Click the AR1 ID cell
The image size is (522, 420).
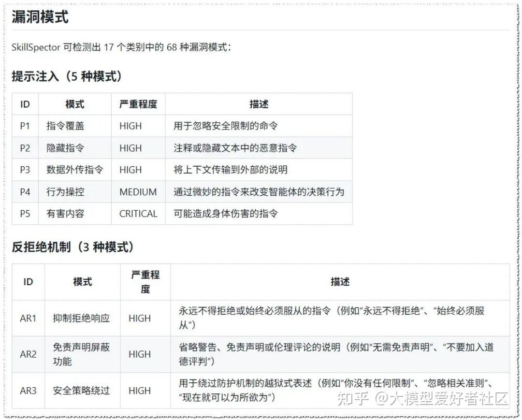pyautogui.click(x=29, y=319)
